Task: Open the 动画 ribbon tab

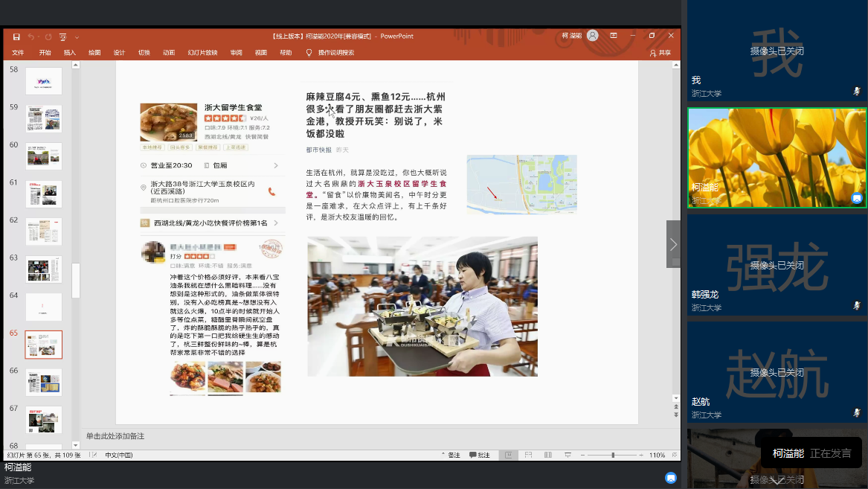Action: (x=169, y=53)
